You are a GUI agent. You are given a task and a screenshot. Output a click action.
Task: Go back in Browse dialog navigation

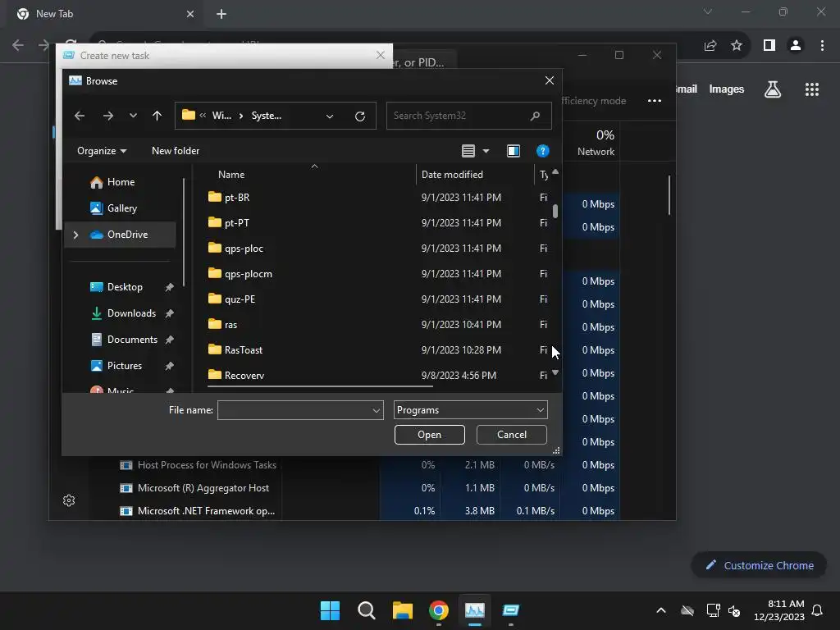point(80,116)
